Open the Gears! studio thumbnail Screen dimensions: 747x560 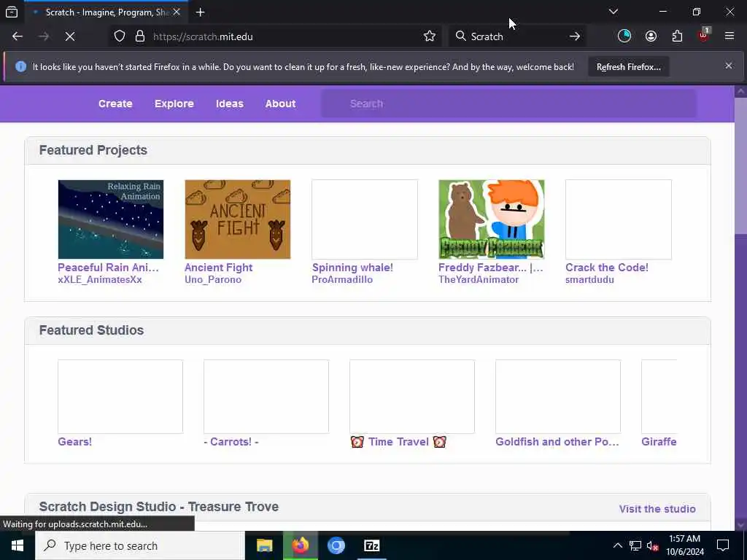tap(120, 396)
